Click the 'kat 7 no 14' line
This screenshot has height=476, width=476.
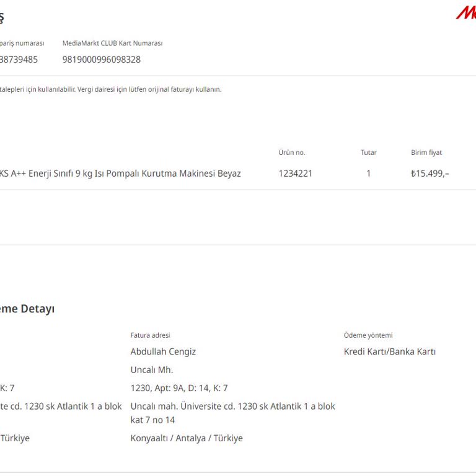coord(152,420)
